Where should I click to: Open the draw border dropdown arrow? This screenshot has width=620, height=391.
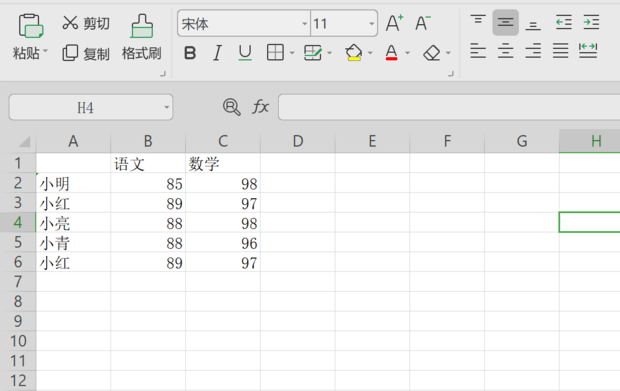330,53
